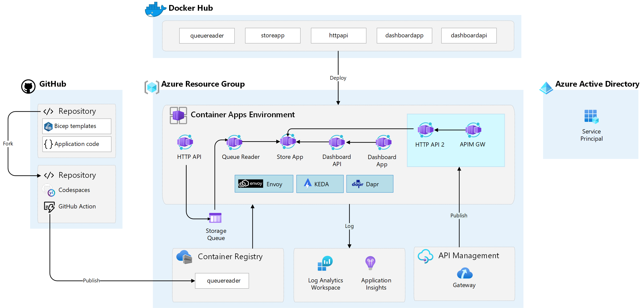This screenshot has width=644, height=308.
Task: Click the Publish label near API Management
Action: point(458,216)
